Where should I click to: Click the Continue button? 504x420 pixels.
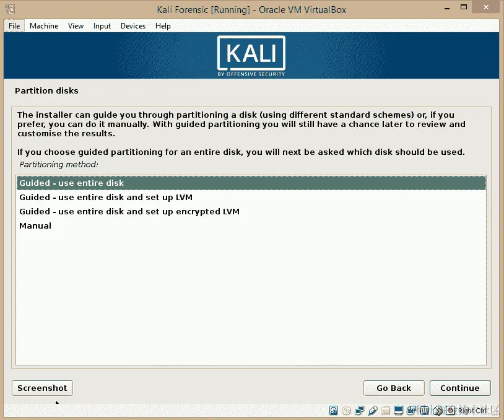(x=460, y=388)
